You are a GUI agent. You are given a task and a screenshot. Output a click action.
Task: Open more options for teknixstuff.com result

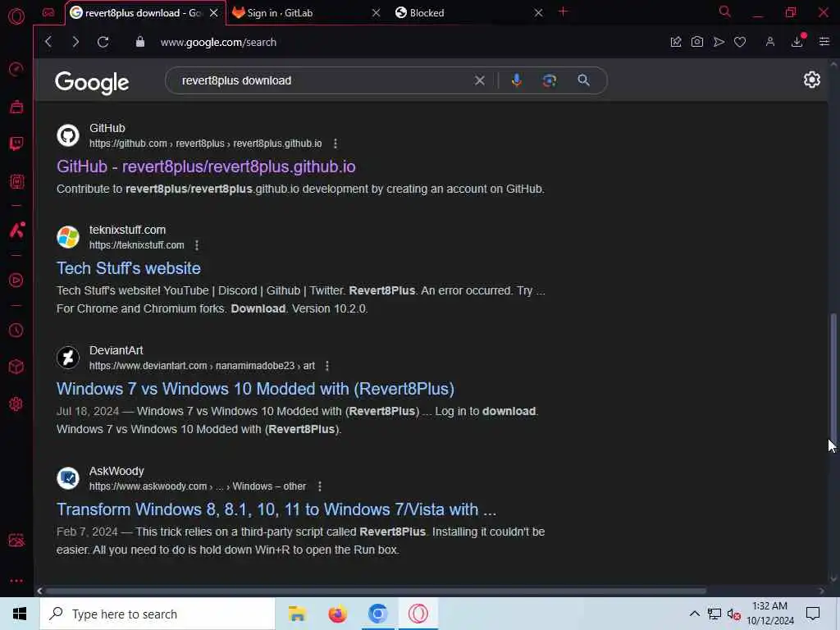click(x=197, y=244)
